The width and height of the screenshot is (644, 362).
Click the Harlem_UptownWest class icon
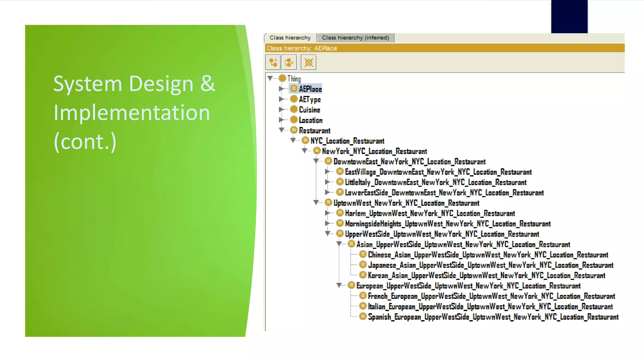(340, 213)
